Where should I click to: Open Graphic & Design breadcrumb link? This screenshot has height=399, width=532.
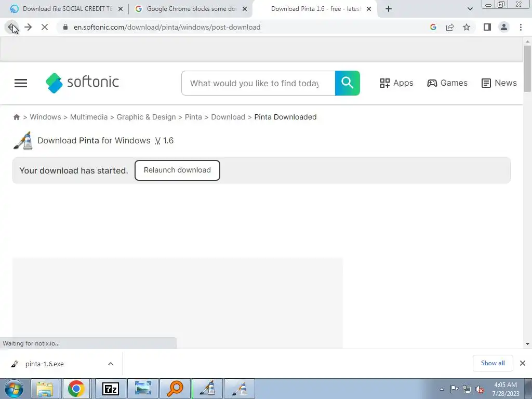[146, 117]
